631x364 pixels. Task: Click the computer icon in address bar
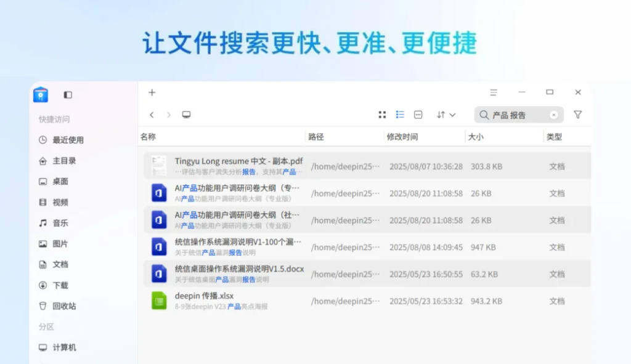click(x=186, y=115)
